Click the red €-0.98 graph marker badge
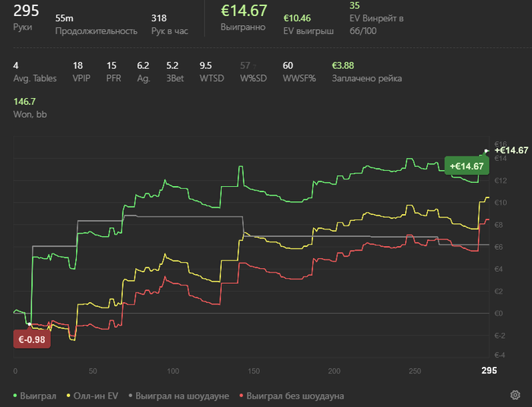The width and height of the screenshot is (532, 407). [x=32, y=339]
